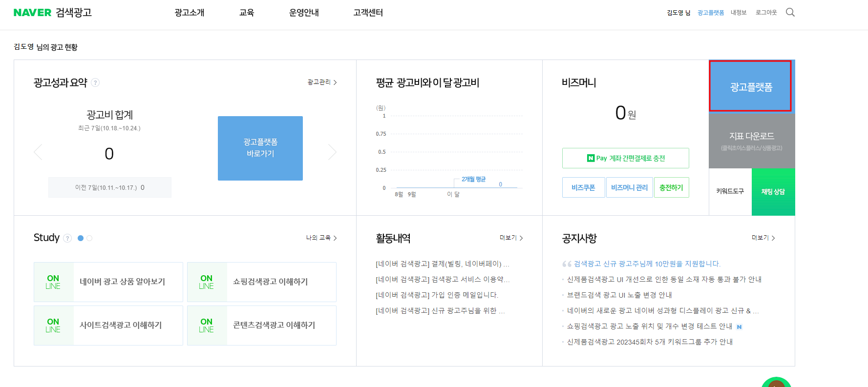Open 공지사항 더보기 link
The width and height of the screenshot is (868, 387).
(x=763, y=238)
